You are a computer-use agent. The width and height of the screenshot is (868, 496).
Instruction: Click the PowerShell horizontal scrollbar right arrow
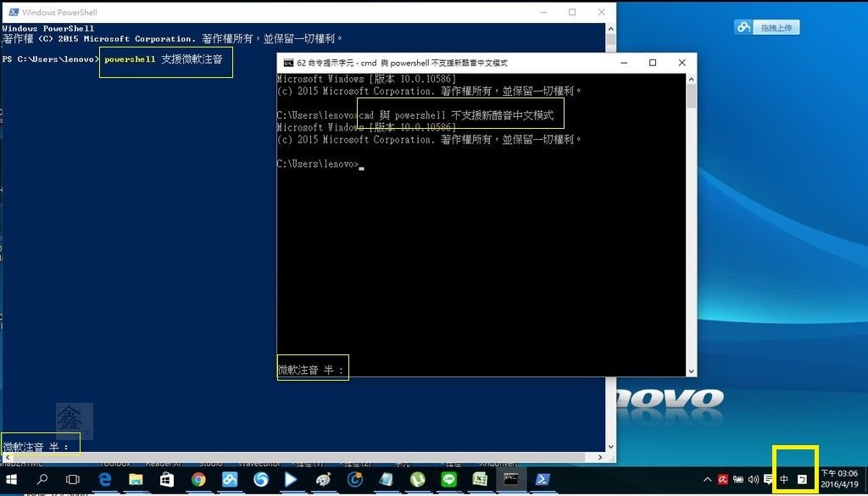[x=601, y=457]
